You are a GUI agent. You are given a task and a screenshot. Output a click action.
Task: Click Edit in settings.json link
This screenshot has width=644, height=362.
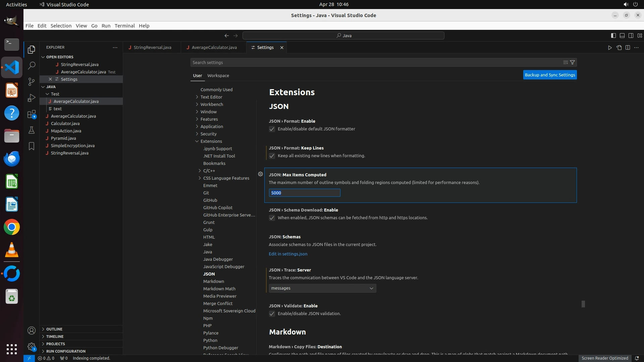click(x=288, y=254)
